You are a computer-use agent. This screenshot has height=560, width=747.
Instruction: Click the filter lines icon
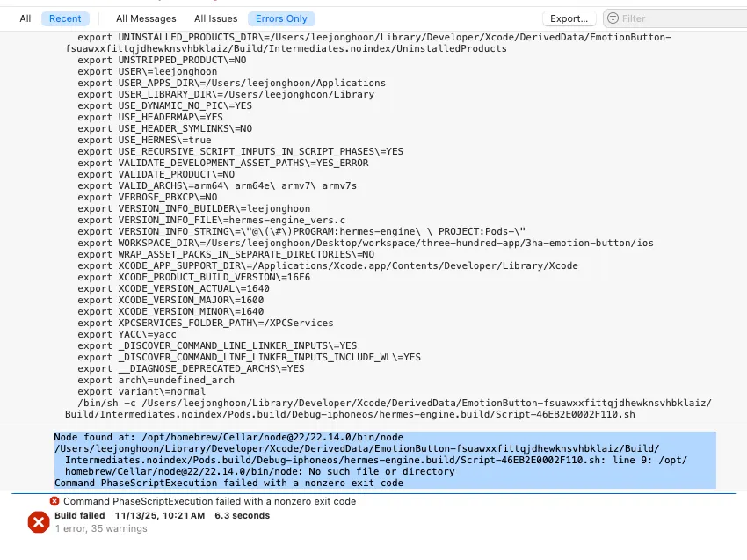pyautogui.click(x=613, y=18)
